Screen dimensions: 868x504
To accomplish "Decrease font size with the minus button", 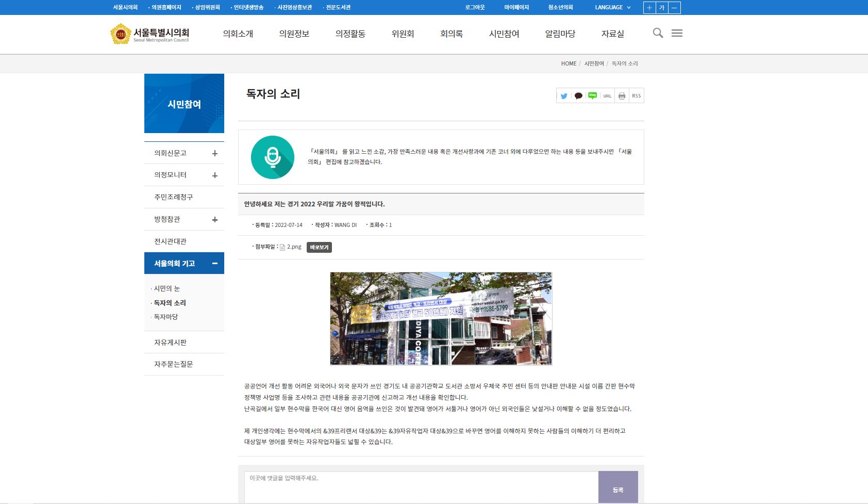I will tap(674, 8).
